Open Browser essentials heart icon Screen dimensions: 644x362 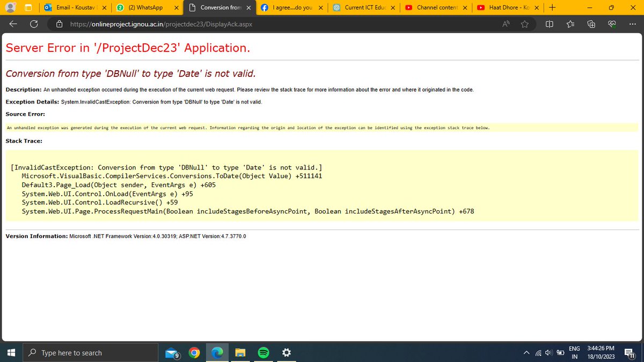pyautogui.click(x=612, y=24)
